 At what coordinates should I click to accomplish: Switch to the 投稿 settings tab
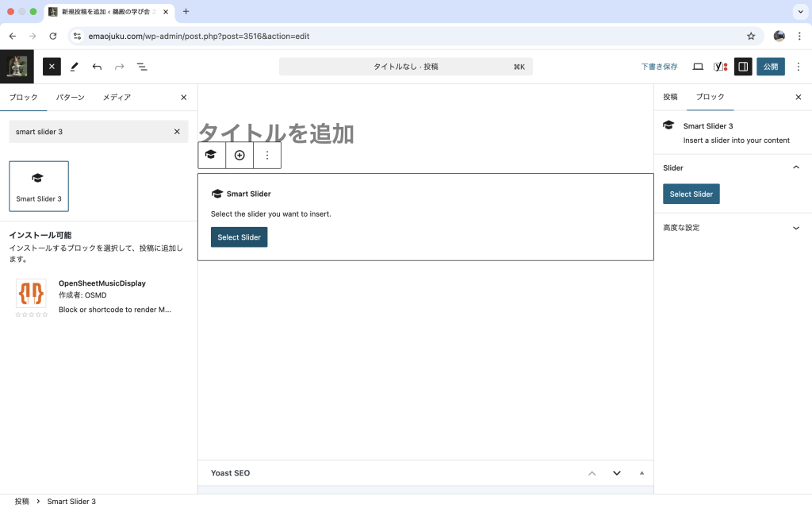[670, 97]
